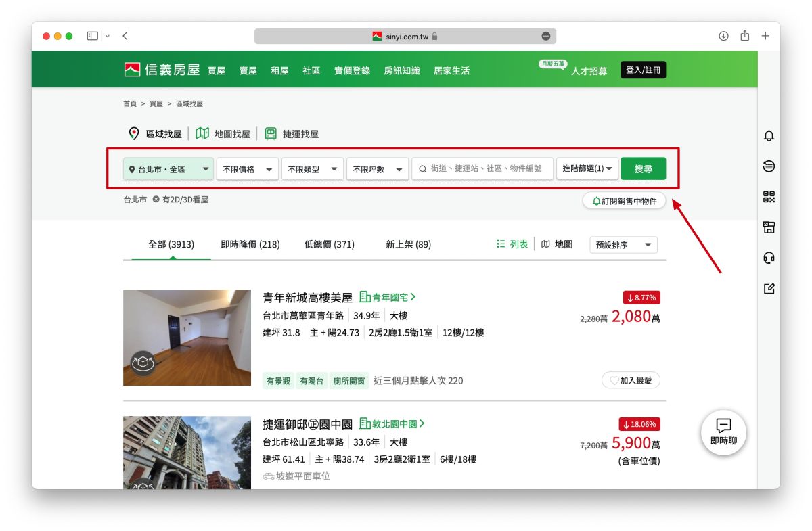Click 3D view icon on first listing photo
Screen dimensions: 812x531
143,363
